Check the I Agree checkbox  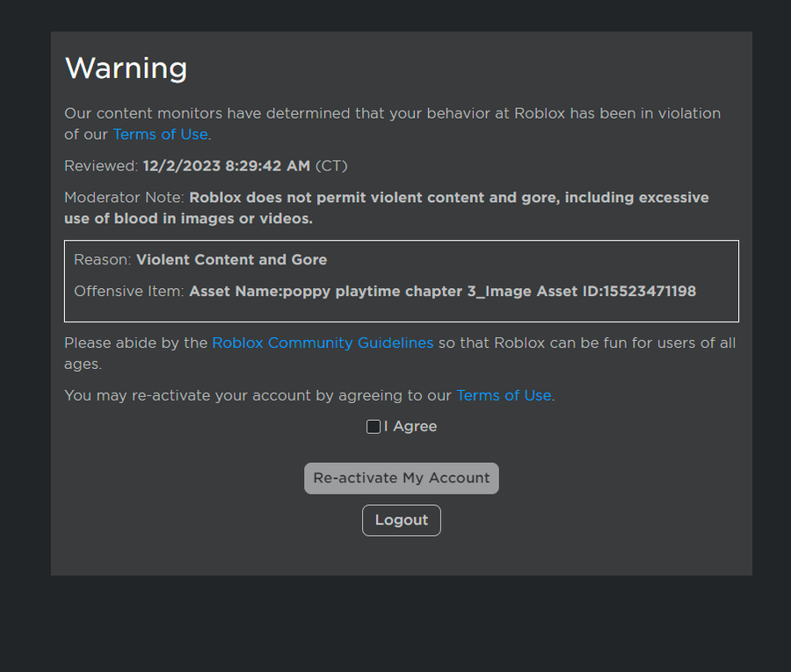[x=374, y=427]
